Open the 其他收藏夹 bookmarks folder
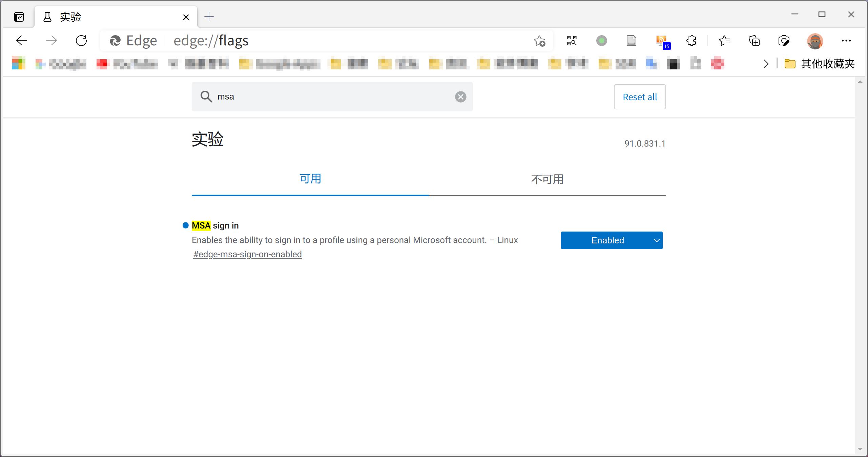Image resolution: width=868 pixels, height=457 pixels. [x=820, y=64]
